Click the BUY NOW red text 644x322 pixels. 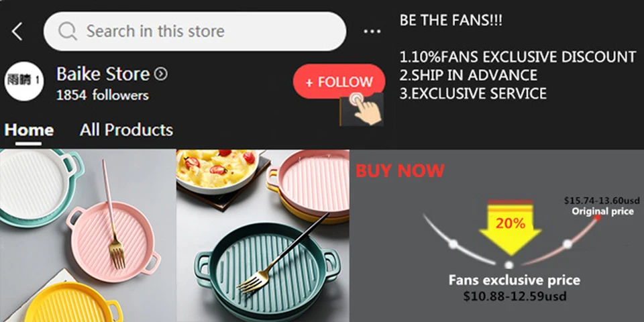(400, 170)
